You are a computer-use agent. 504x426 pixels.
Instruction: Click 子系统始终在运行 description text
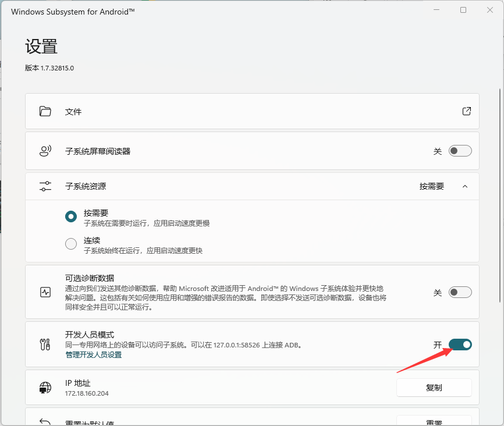(143, 250)
